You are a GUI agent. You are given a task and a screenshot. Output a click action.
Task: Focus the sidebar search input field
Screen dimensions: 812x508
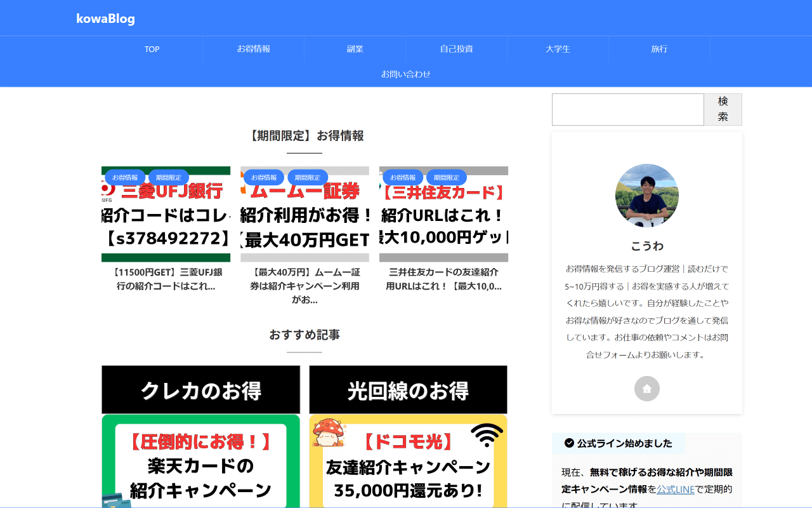click(628, 110)
